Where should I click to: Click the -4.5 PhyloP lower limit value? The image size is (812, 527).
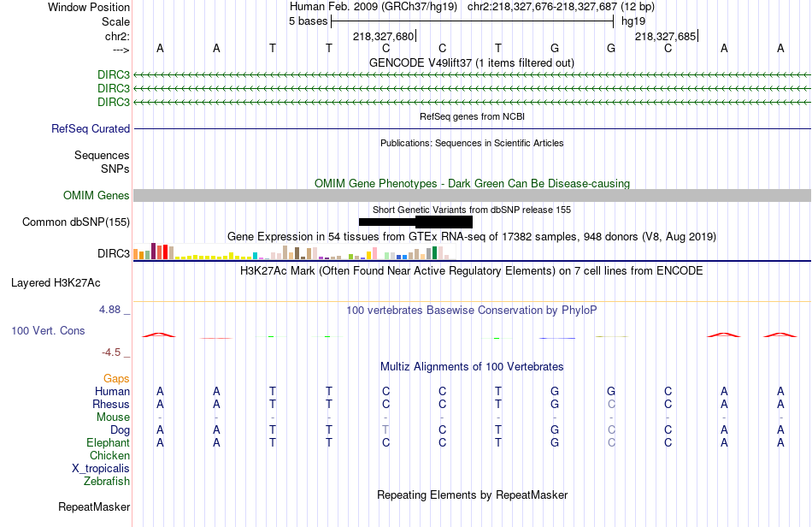point(111,352)
